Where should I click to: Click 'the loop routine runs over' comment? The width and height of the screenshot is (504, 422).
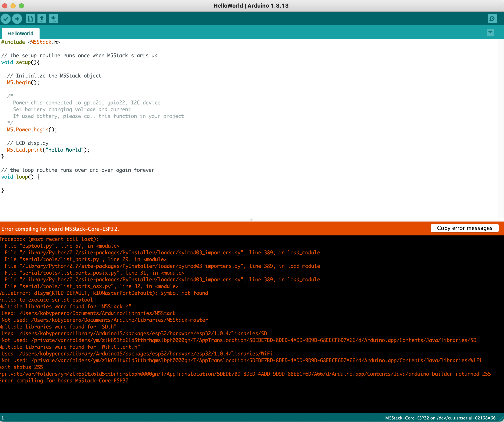click(x=78, y=170)
